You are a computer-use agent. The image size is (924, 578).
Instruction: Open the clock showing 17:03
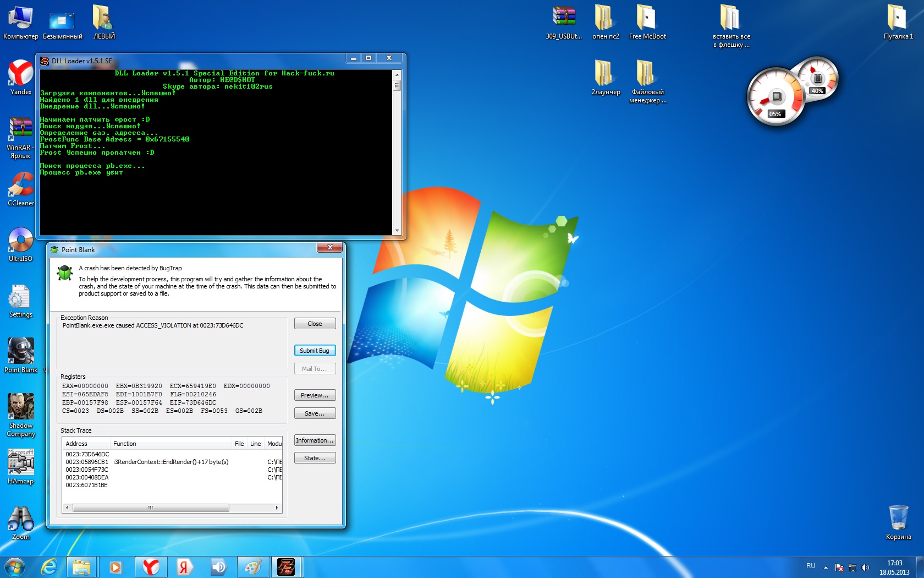(894, 568)
